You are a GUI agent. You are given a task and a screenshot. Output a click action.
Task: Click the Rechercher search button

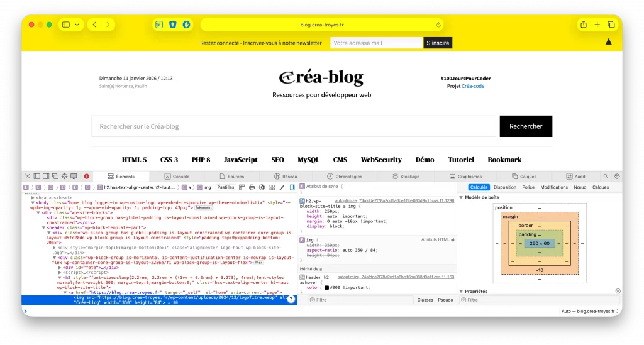526,126
